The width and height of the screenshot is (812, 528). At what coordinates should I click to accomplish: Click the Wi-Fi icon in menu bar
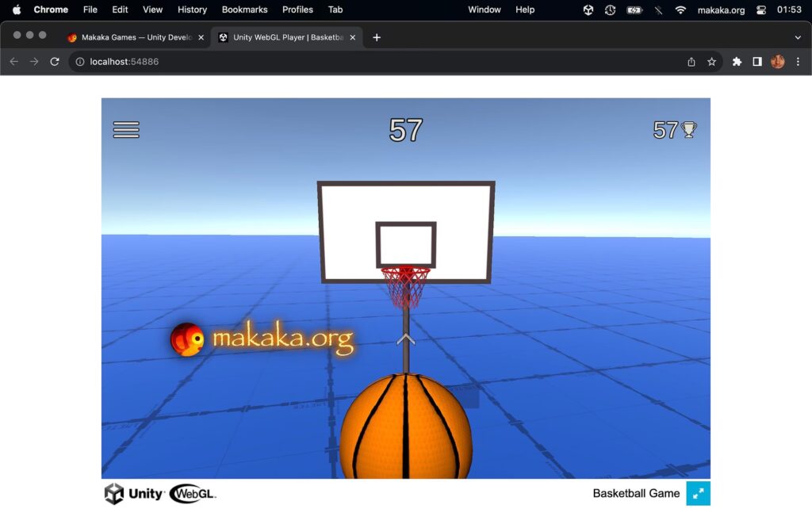(680, 10)
